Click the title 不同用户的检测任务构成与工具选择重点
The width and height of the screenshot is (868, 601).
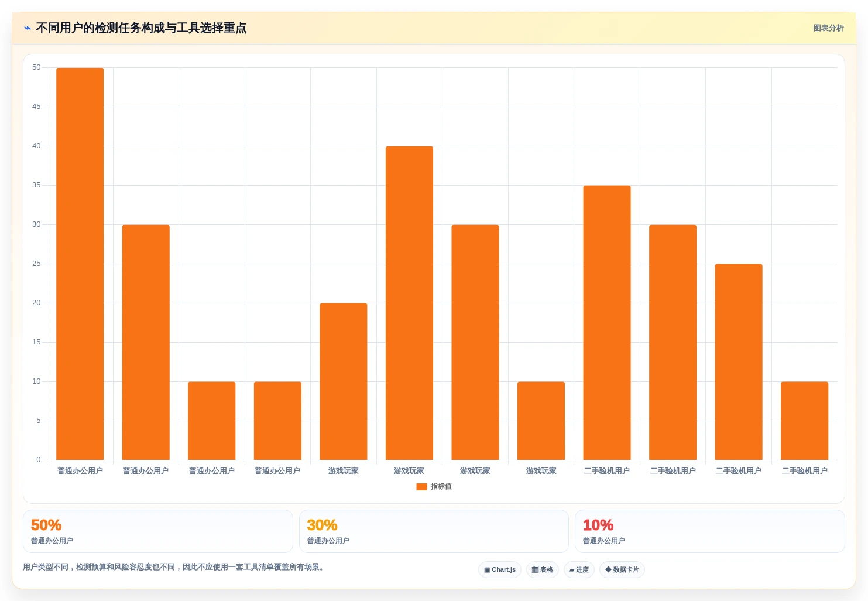(x=141, y=28)
